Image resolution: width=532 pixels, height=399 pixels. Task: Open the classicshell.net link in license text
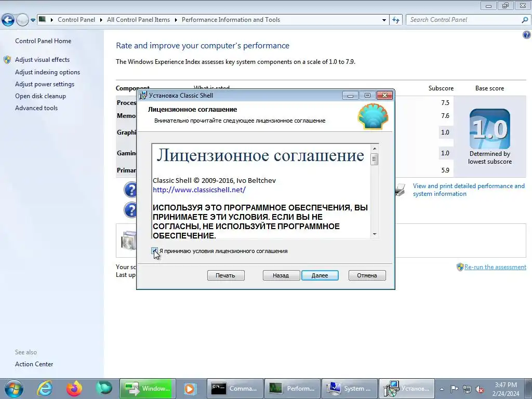point(199,190)
